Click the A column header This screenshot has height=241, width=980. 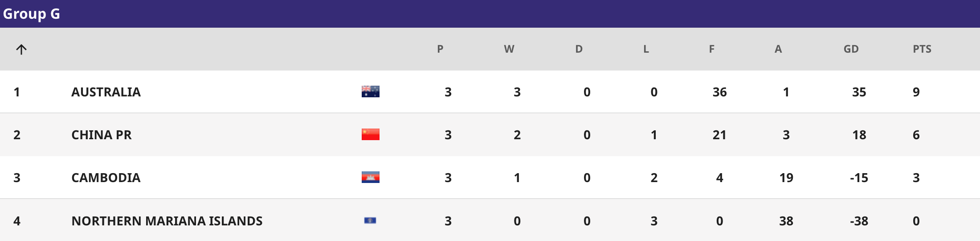coord(778,49)
